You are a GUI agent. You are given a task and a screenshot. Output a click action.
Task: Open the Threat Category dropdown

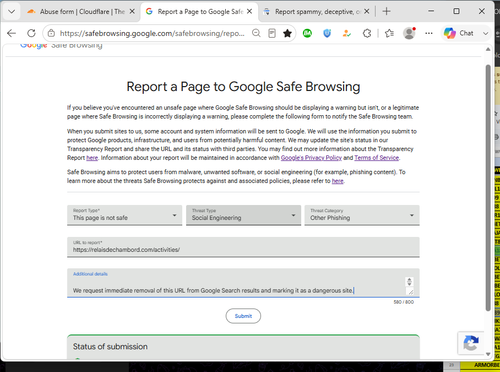(362, 215)
